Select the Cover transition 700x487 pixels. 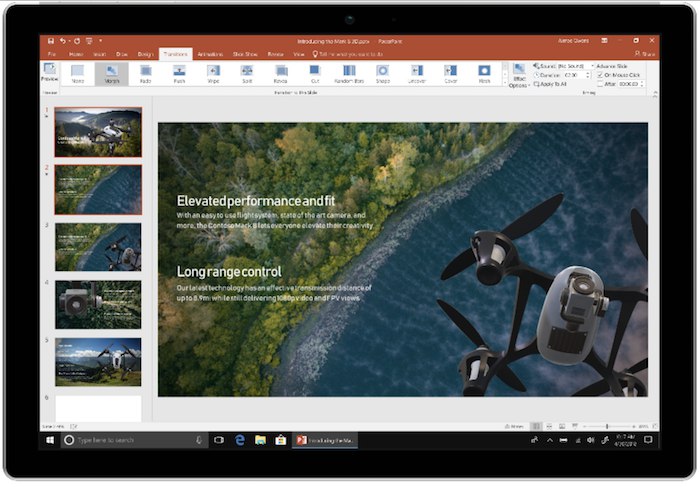click(450, 74)
